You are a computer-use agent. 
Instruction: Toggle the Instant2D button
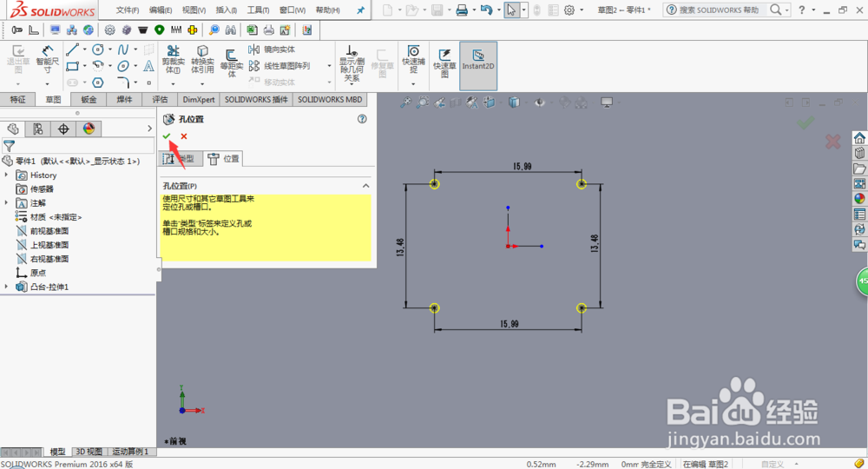[478, 65]
